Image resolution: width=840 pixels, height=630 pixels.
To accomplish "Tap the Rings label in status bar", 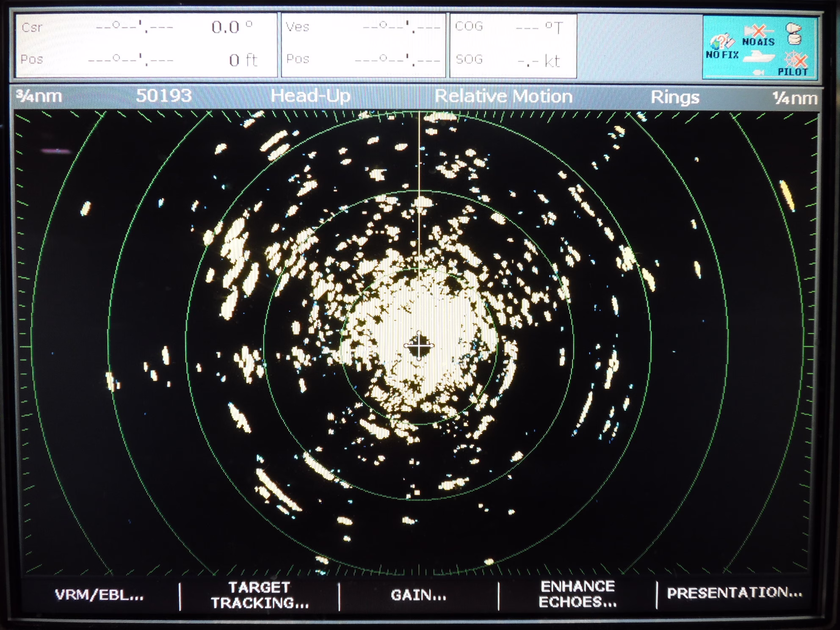I will pos(674,97).
